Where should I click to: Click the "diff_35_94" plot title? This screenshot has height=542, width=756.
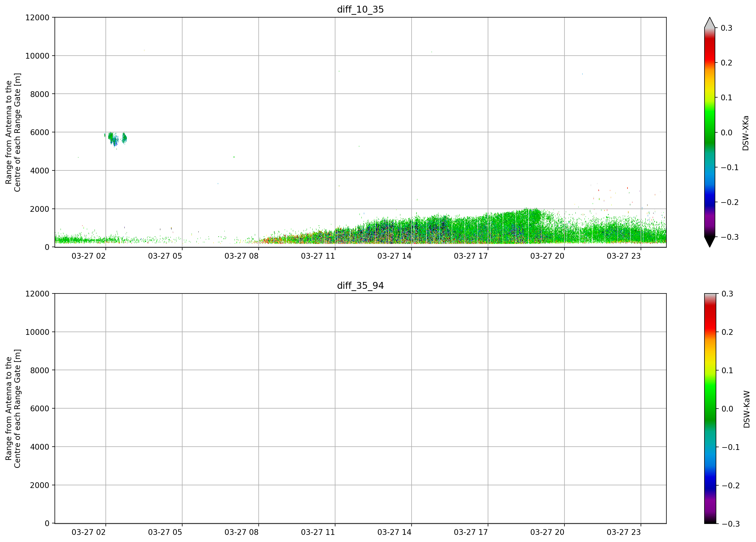(360, 286)
